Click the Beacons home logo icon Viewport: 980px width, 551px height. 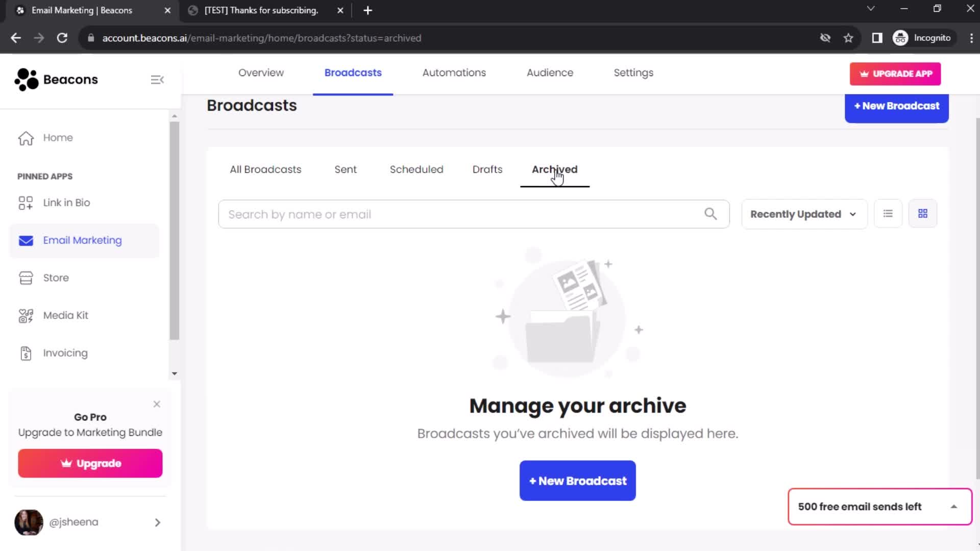pyautogui.click(x=25, y=80)
